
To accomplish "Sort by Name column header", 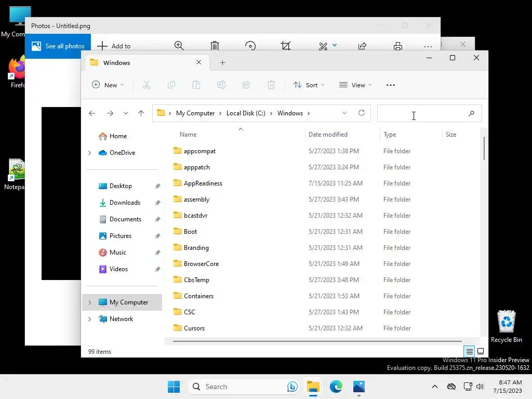I will 188,135.
